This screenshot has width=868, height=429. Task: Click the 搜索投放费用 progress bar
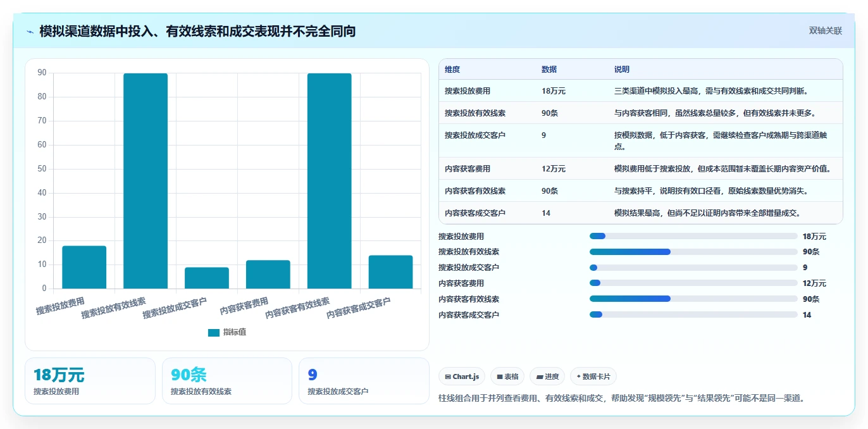click(693, 236)
